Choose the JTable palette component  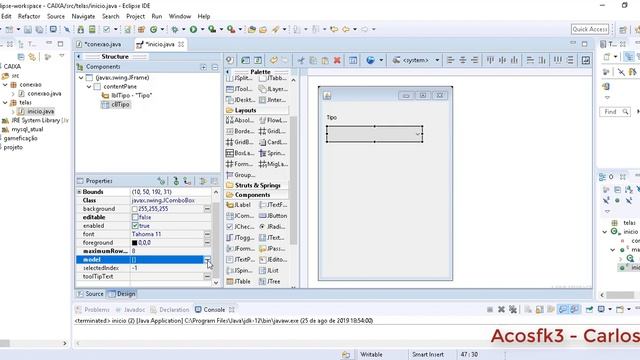tap(239, 282)
